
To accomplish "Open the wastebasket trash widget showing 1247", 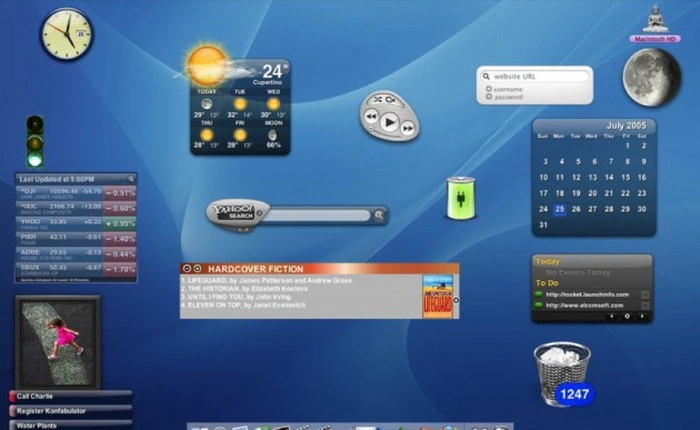I will pos(563,374).
